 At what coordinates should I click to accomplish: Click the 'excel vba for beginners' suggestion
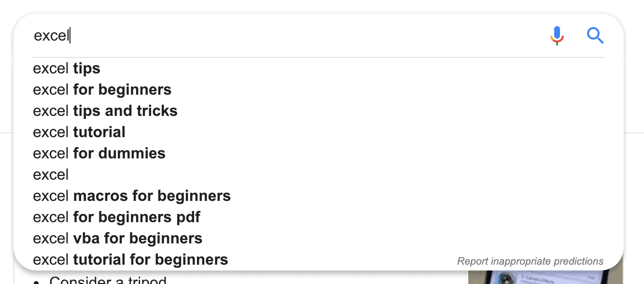(x=117, y=238)
